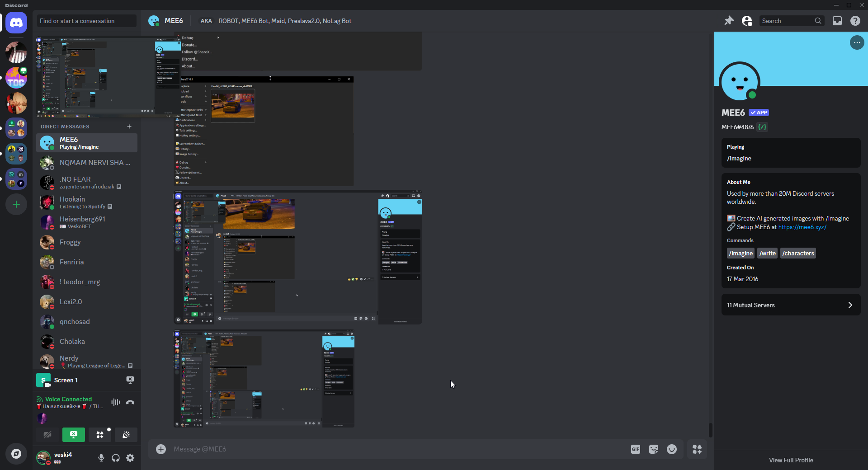Toggle camera on in voice panel
The height and width of the screenshot is (470, 868).
click(47, 435)
